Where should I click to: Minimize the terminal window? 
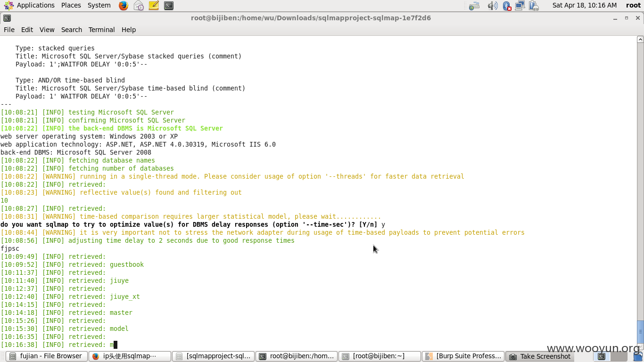615,18
